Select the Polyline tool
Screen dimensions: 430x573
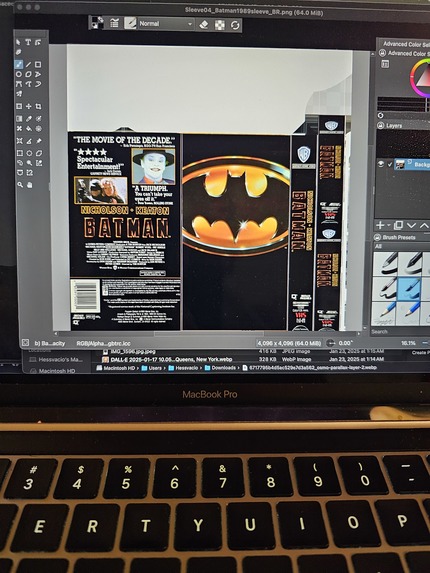pyautogui.click(x=38, y=74)
